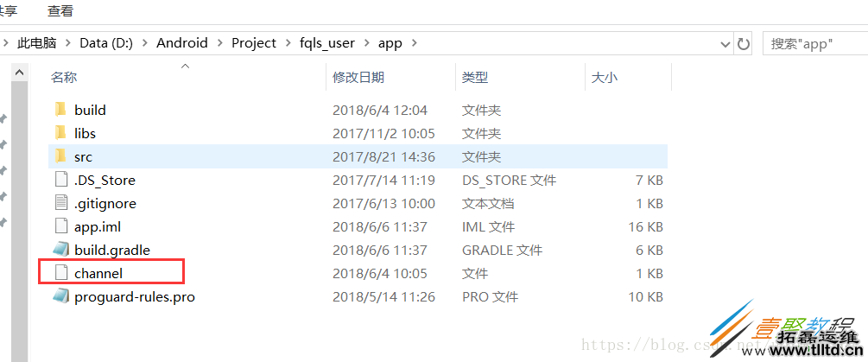Click the search "app" input box

[814, 44]
